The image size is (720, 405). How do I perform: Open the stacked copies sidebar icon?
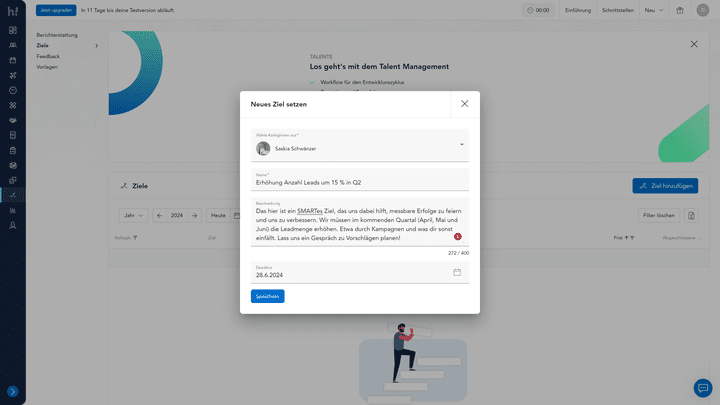13,180
